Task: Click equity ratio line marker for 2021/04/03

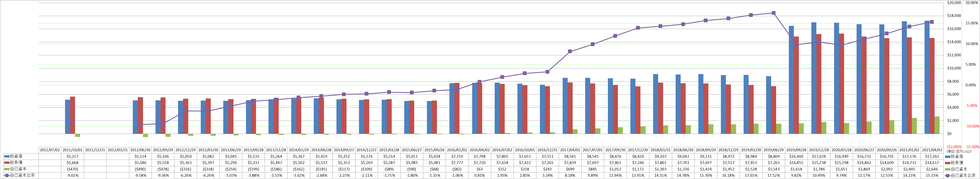Action: tap(932, 22)
